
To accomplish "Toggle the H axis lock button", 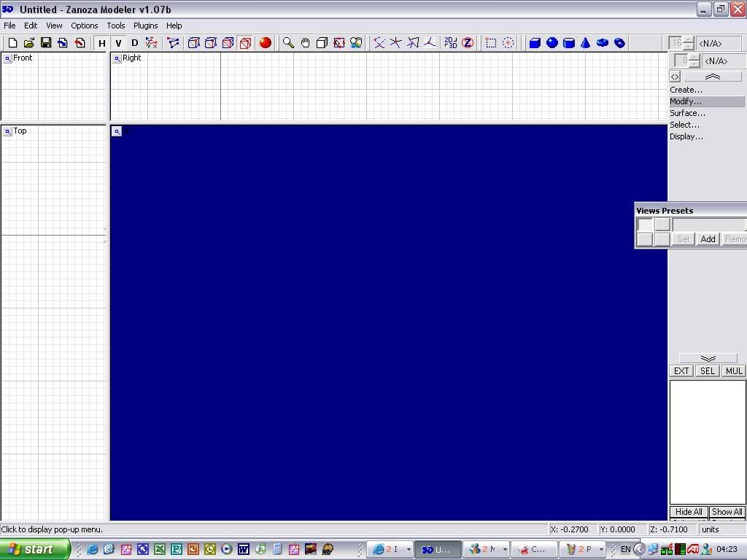I will [x=101, y=43].
